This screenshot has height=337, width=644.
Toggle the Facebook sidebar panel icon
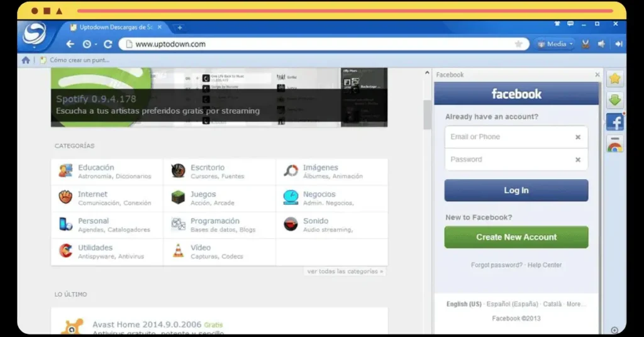pyautogui.click(x=615, y=122)
